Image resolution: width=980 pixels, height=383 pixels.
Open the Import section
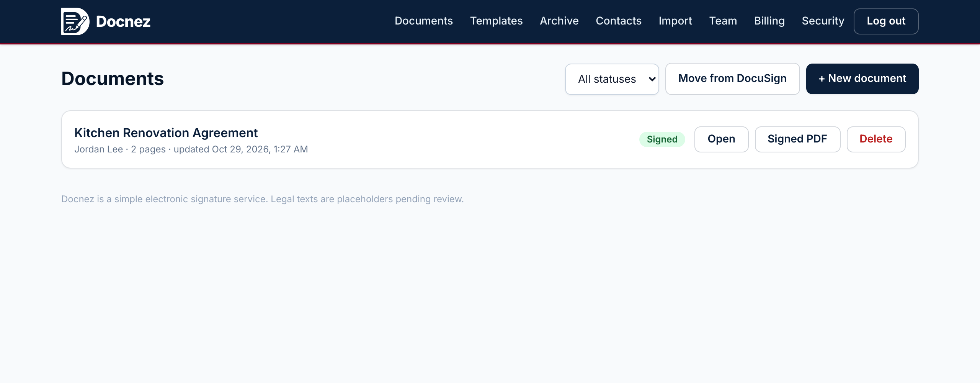[x=675, y=21]
